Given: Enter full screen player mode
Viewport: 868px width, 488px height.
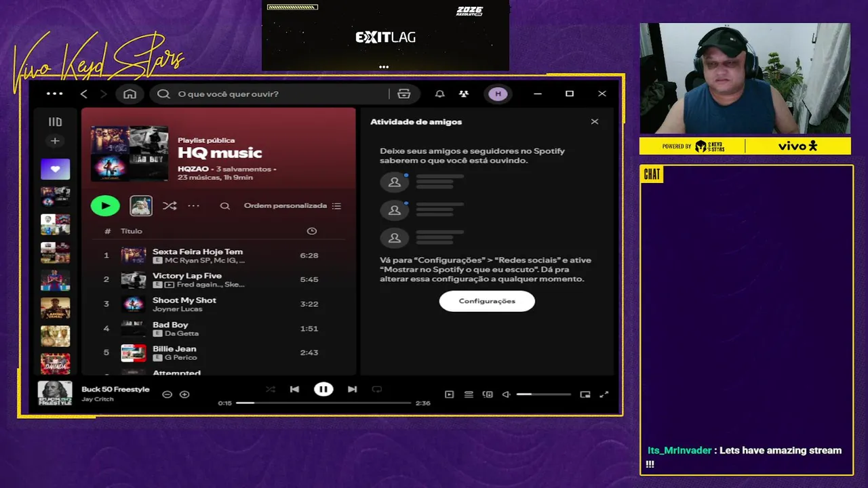Looking at the screenshot, I should point(604,394).
